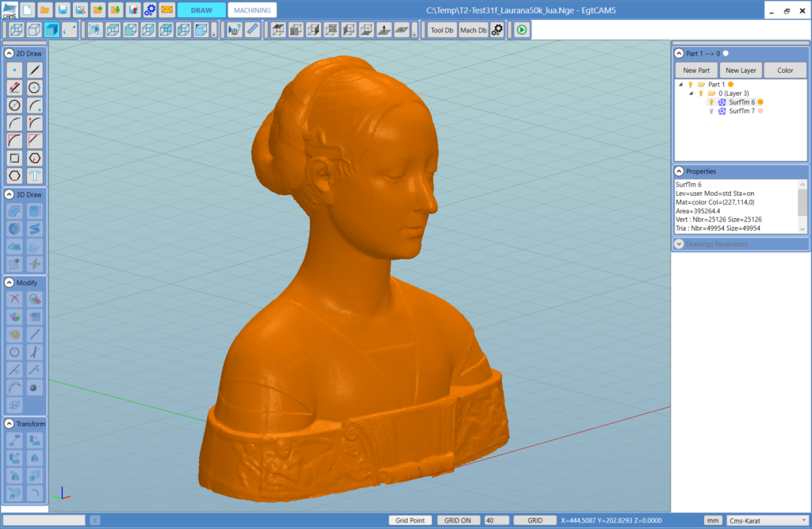
Task: Click the New Part button
Action: tap(696, 71)
